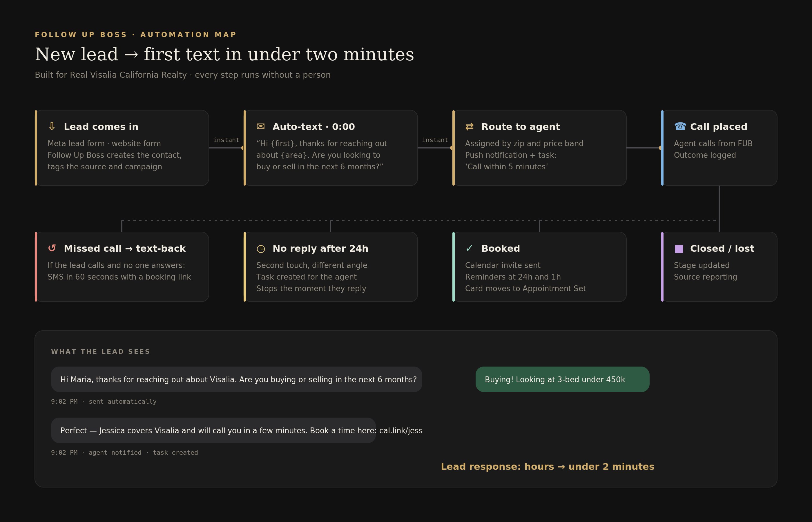
Task: Click the swap-arrows icon beside Route to agent
Action: click(x=470, y=126)
